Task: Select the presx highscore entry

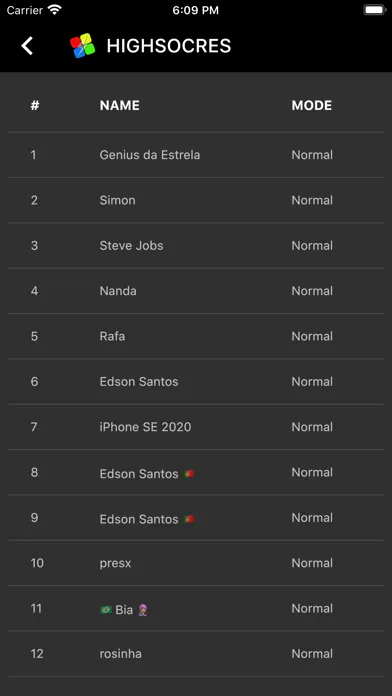Action: [196, 563]
